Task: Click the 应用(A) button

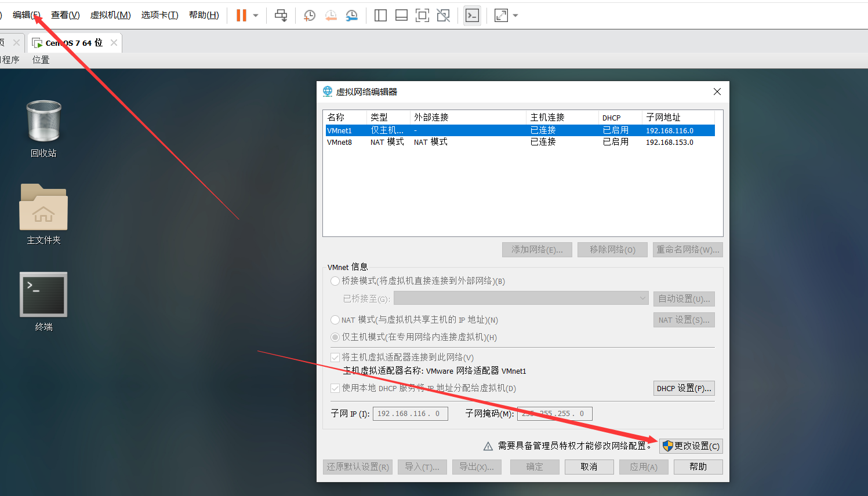Action: 644,467
